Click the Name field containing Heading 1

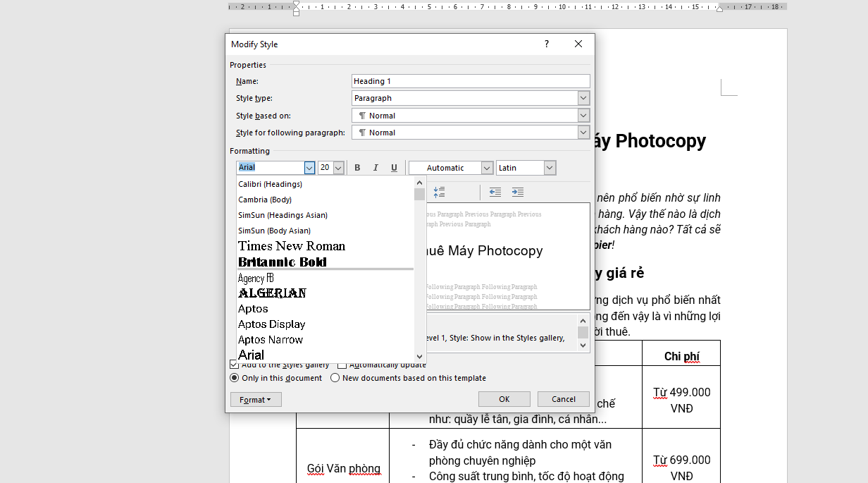470,81
